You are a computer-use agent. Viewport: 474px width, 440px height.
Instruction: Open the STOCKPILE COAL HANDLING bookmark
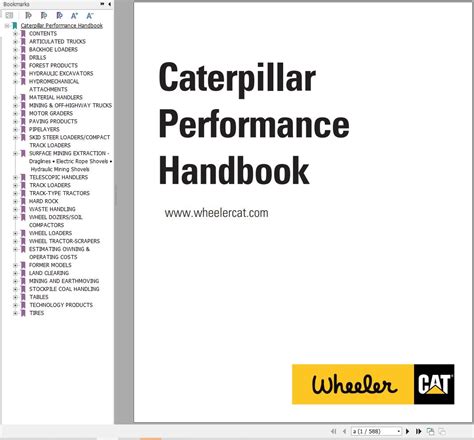tap(64, 289)
